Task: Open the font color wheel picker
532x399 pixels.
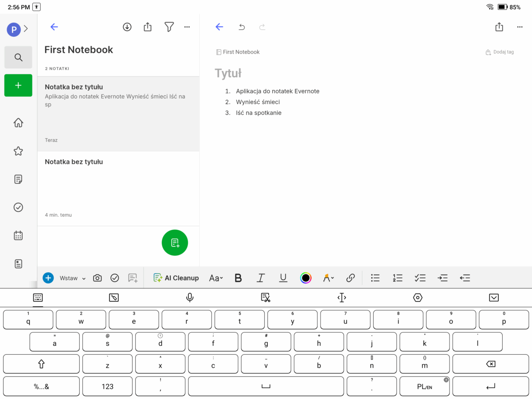Action: click(x=305, y=278)
